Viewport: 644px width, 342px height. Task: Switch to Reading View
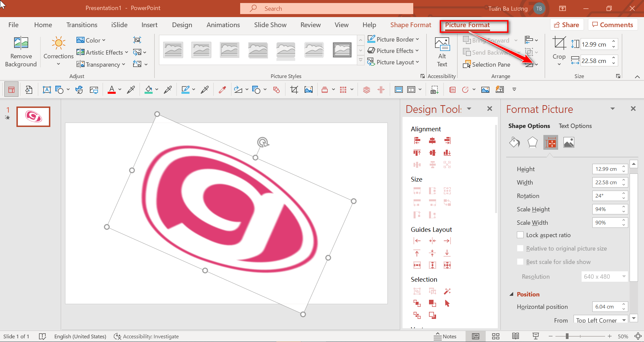coord(516,336)
